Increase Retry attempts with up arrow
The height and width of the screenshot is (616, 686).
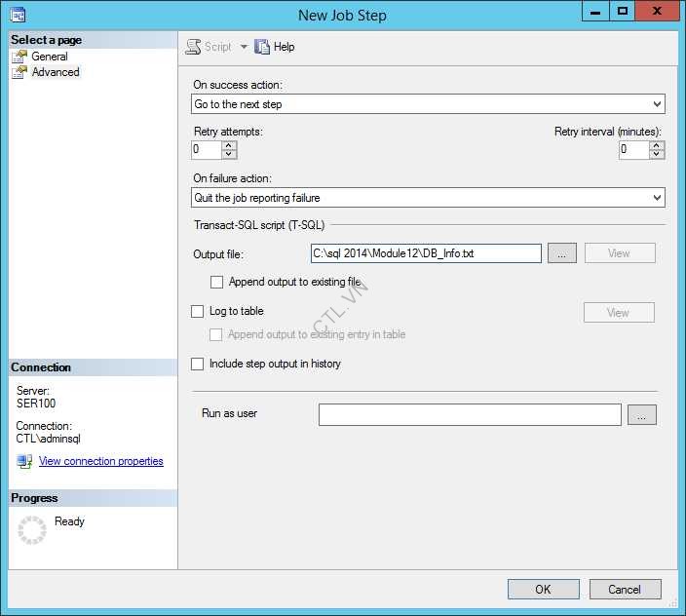click(229, 145)
